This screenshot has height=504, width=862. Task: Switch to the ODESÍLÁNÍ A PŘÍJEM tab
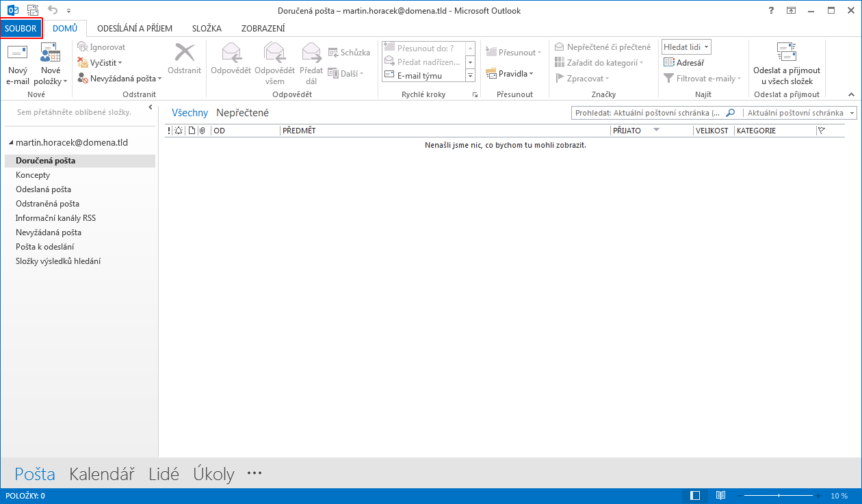(x=135, y=29)
